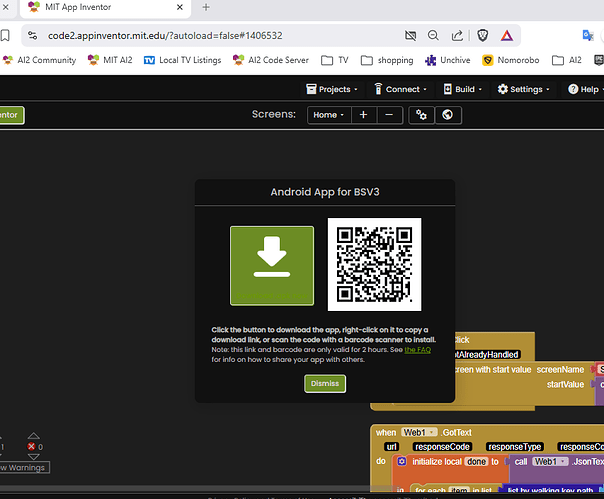Dismiss the Android App dialog
This screenshot has width=604, height=499.
point(325,383)
